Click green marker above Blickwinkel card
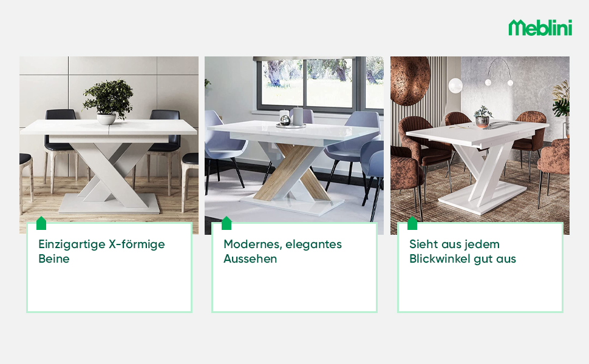Viewport: 589px width, 364px height. (412, 223)
